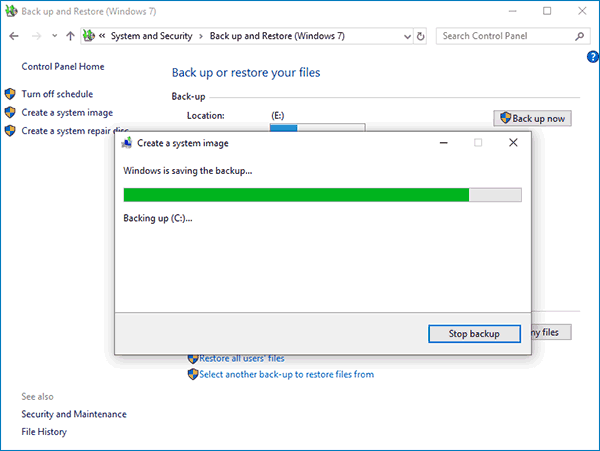
Task: Click shield icon beside system repair disc
Action: 10,131
